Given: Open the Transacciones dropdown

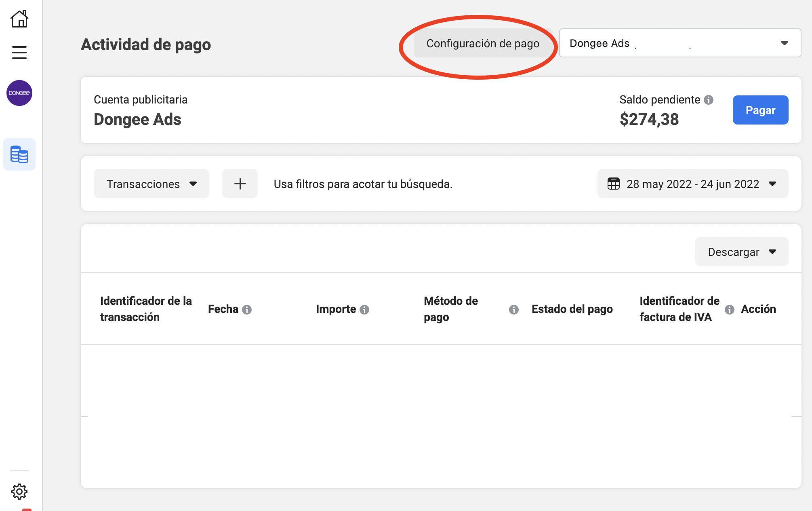Looking at the screenshot, I should 151,184.
